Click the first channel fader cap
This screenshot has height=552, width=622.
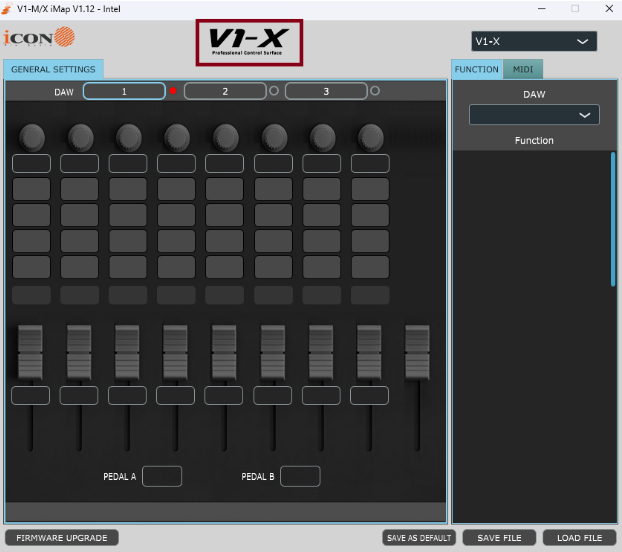[x=30, y=352]
